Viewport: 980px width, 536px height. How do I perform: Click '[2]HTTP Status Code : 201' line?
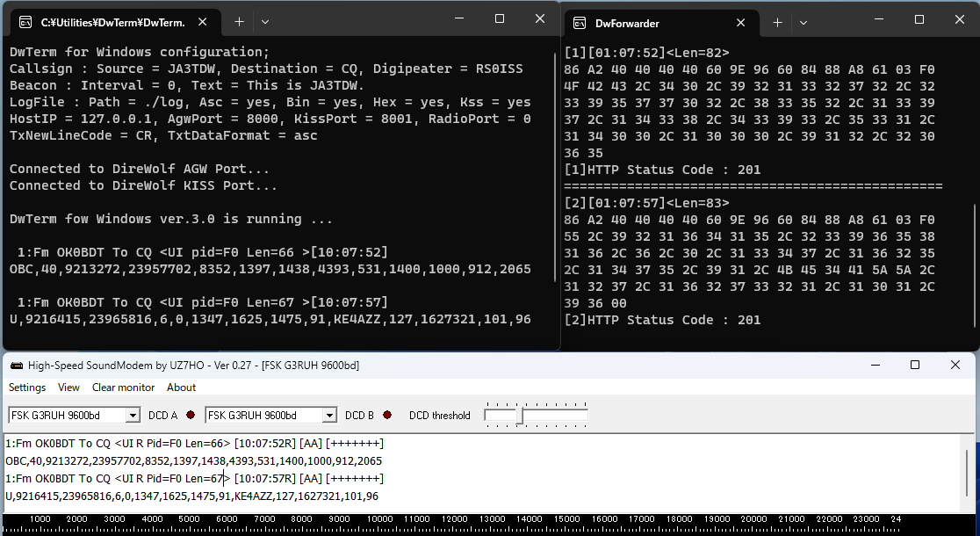[x=662, y=320]
